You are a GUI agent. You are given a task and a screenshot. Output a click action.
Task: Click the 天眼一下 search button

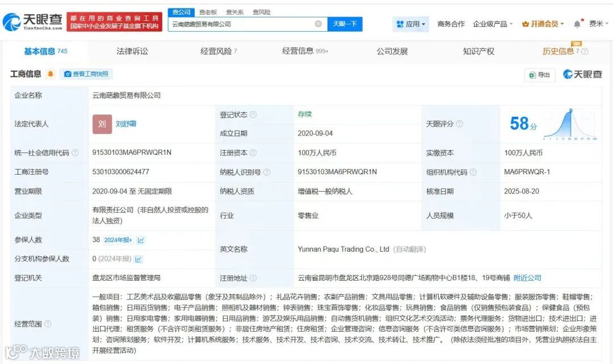(345, 24)
